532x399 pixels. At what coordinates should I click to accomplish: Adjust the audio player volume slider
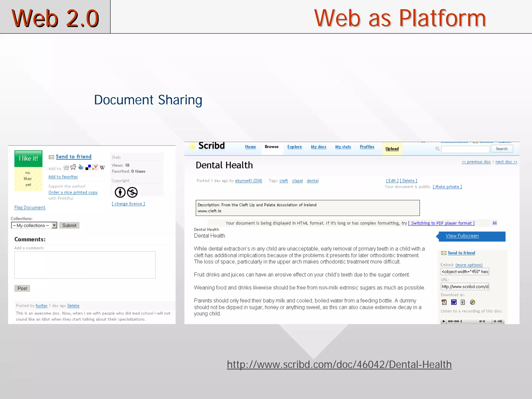(499, 321)
